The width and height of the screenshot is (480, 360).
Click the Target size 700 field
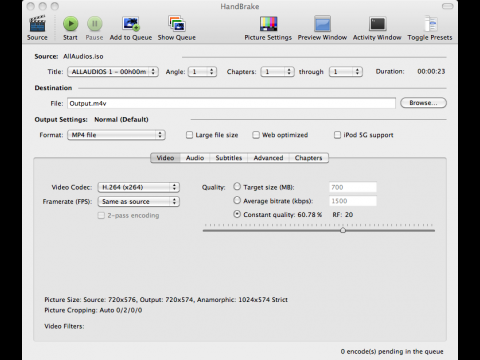[x=353, y=187]
